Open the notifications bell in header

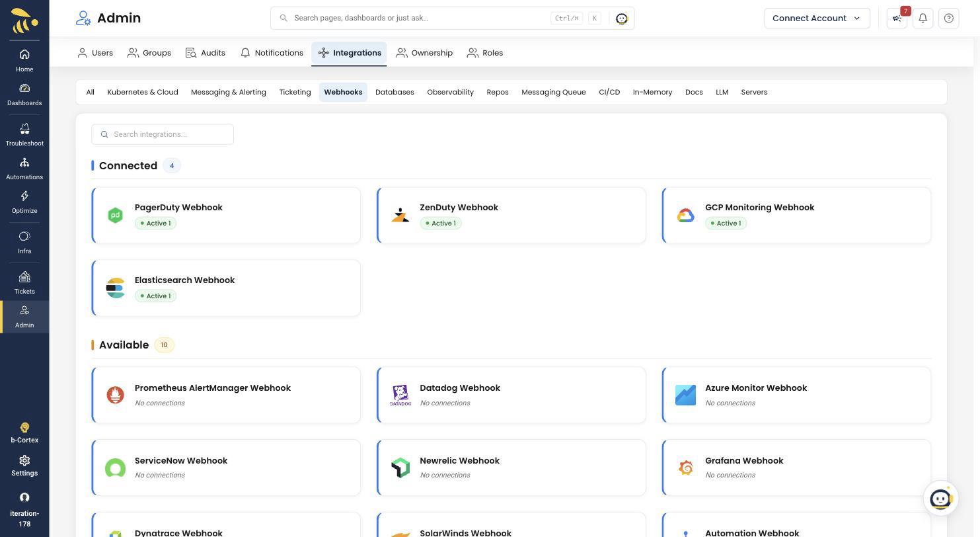coord(923,19)
